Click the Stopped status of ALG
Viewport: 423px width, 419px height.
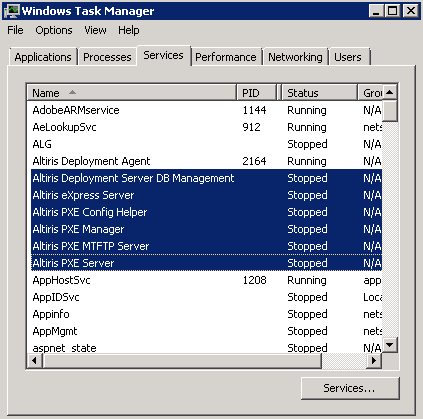[307, 144]
